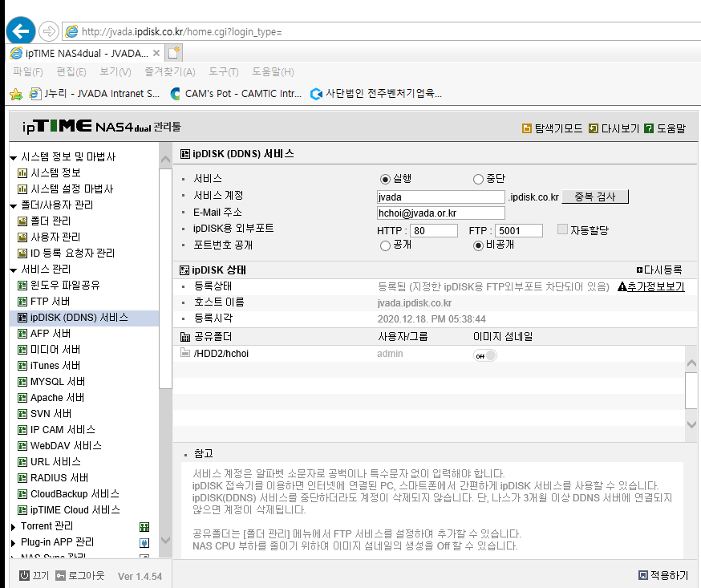Open Apache 서버 icon
The image size is (701, 588).
pos(22,398)
